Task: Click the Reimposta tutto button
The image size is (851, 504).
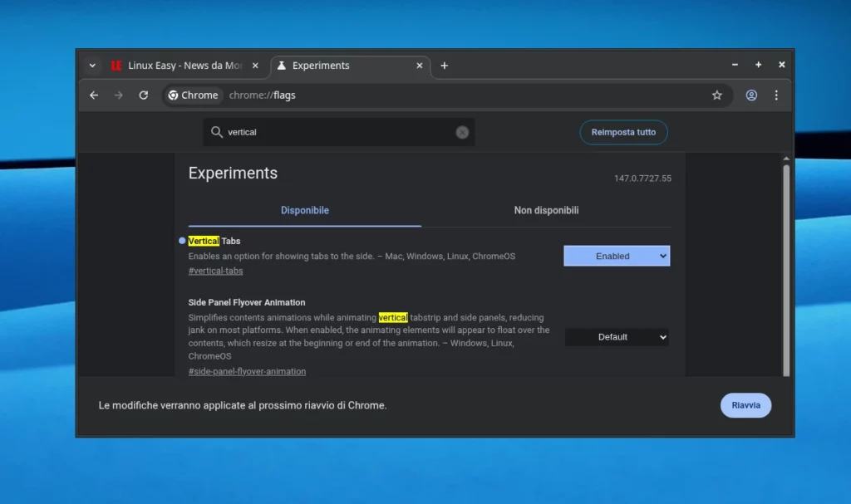Action: tap(623, 132)
